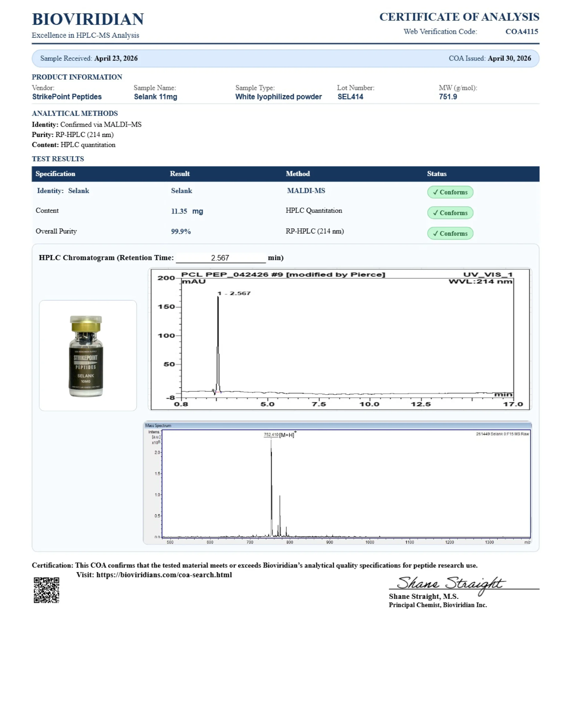Select 'Principal Chemist, Bioviridian Inc.' title line
This screenshot has height=728, width=562.
(x=438, y=605)
